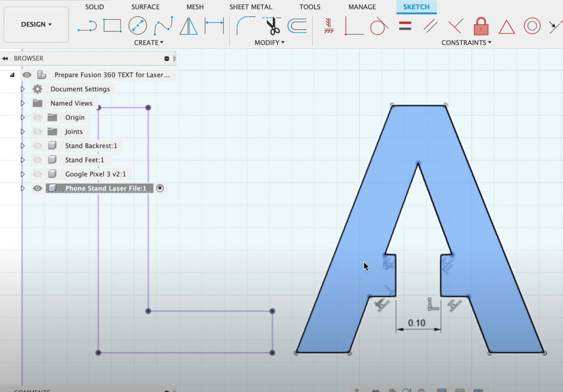Open the CREATE dropdown menu

pos(149,43)
